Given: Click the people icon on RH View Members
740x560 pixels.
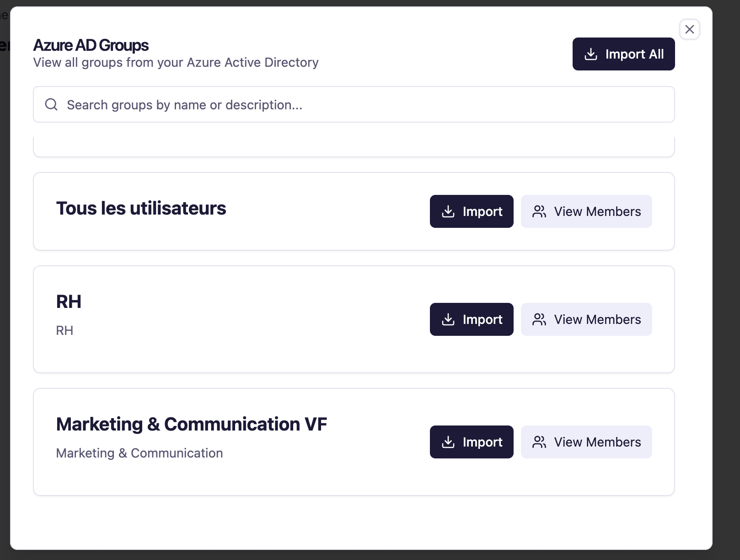Looking at the screenshot, I should point(539,319).
